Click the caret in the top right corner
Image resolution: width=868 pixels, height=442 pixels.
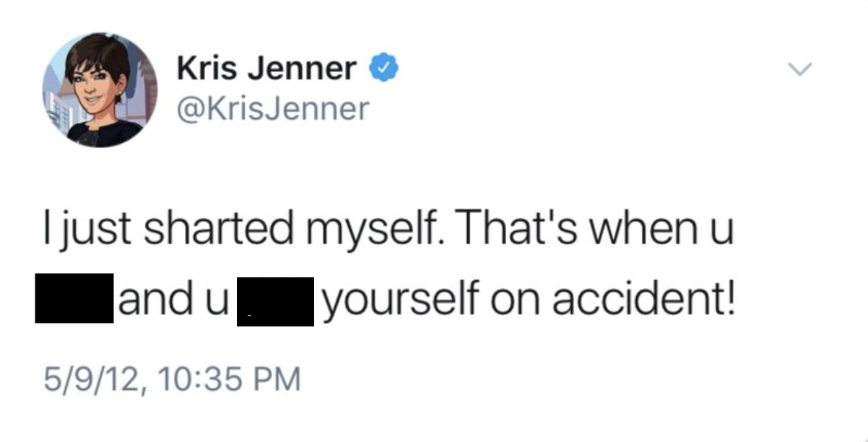pyautogui.click(x=800, y=69)
